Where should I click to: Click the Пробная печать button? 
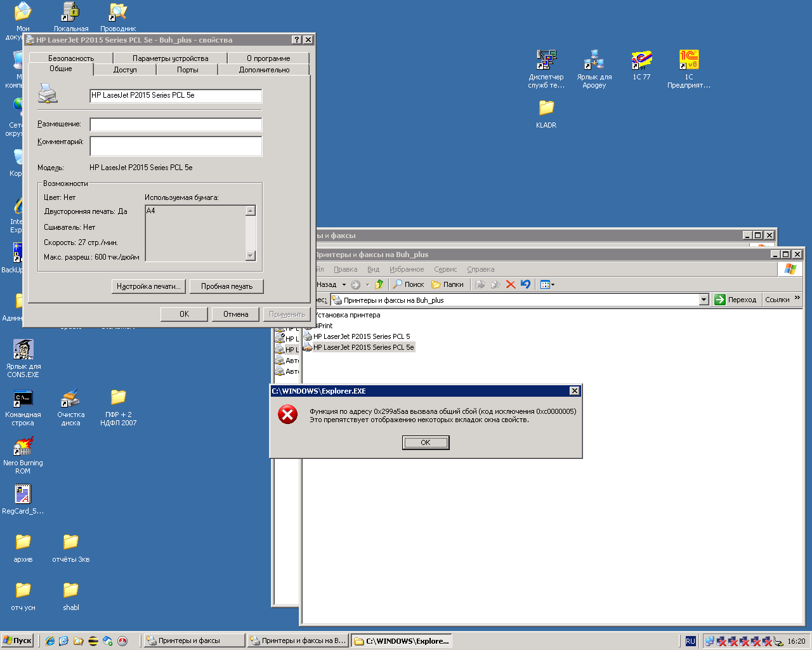coord(227,286)
